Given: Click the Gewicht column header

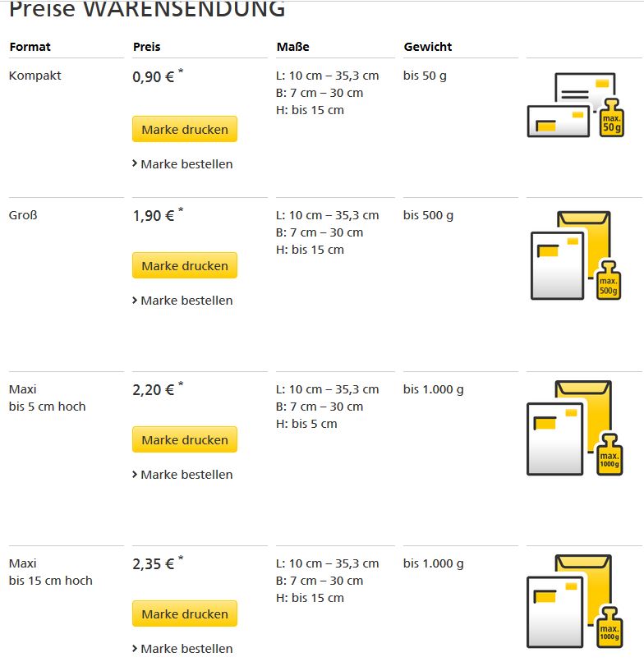Looking at the screenshot, I should pyautogui.click(x=428, y=47).
